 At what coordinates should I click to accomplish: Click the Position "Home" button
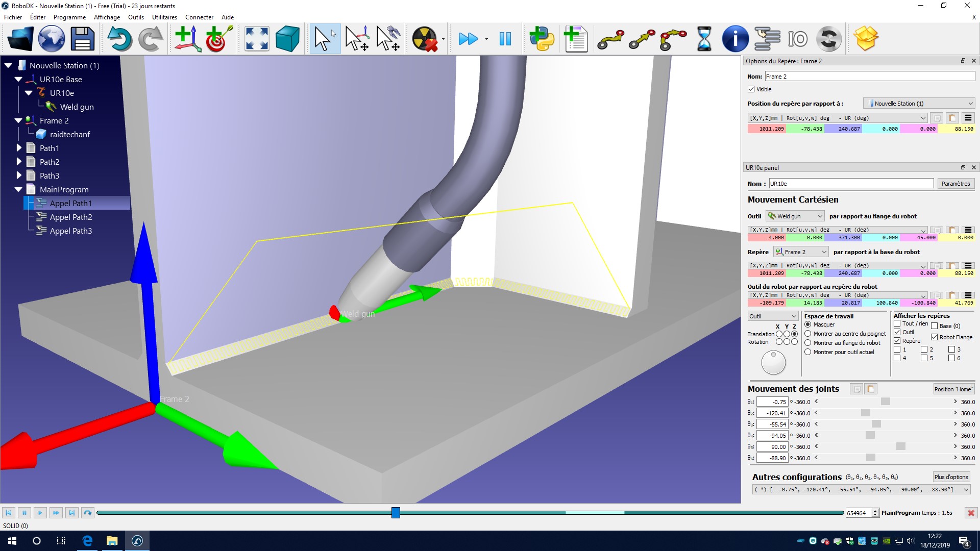(x=953, y=389)
